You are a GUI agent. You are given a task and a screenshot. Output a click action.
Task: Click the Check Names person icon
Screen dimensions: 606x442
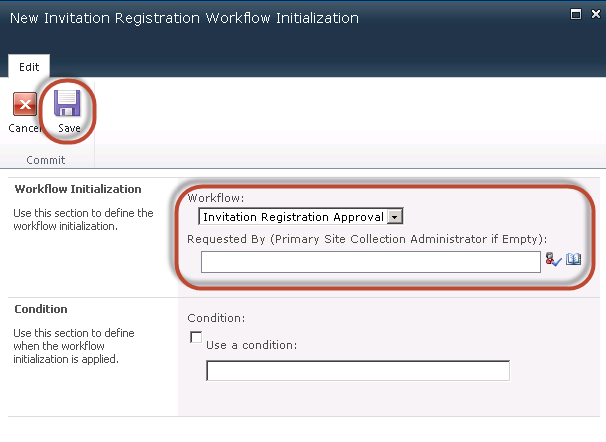click(x=553, y=259)
